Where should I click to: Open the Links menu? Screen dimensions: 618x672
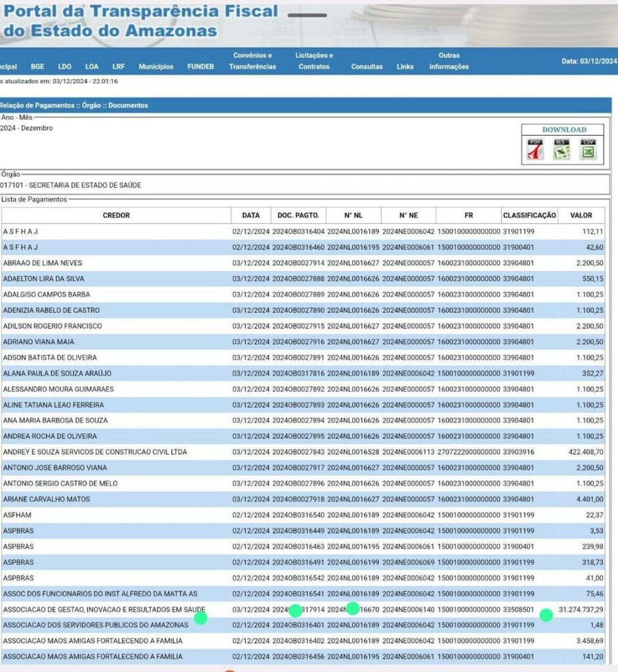405,66
